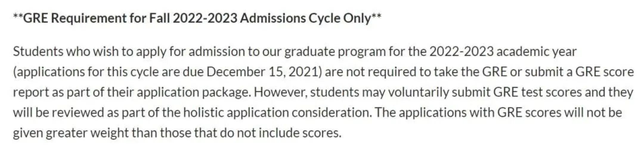The height and width of the screenshot is (147, 644).
Task: Click the bold GRE Requirement heading
Action: pos(197,18)
